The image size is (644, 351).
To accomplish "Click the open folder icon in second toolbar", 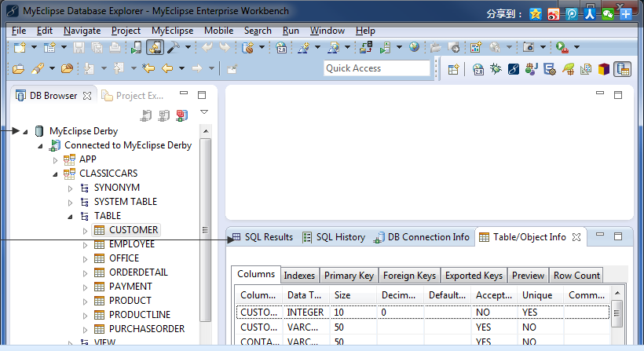I will tap(18, 69).
